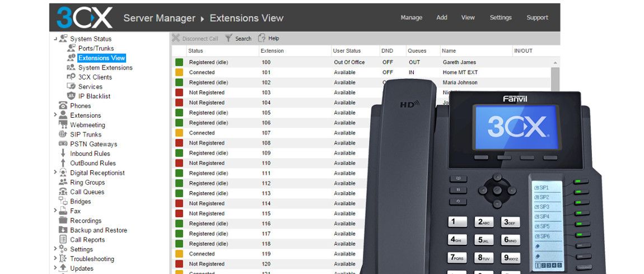Click the System Status icon
644x274 pixels.
click(x=63, y=39)
